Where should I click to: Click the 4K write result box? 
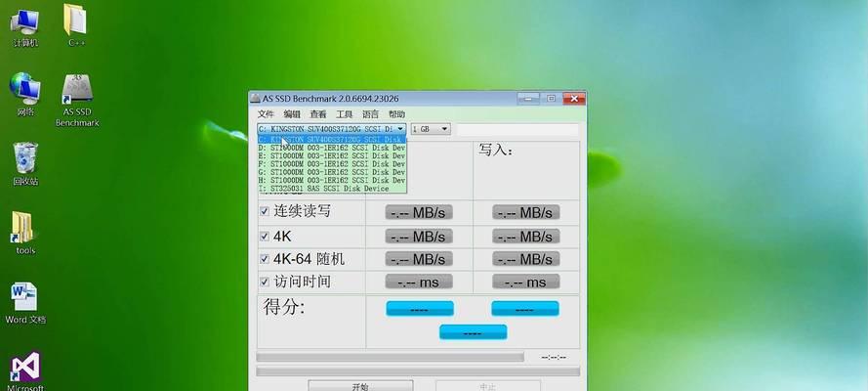pos(526,237)
